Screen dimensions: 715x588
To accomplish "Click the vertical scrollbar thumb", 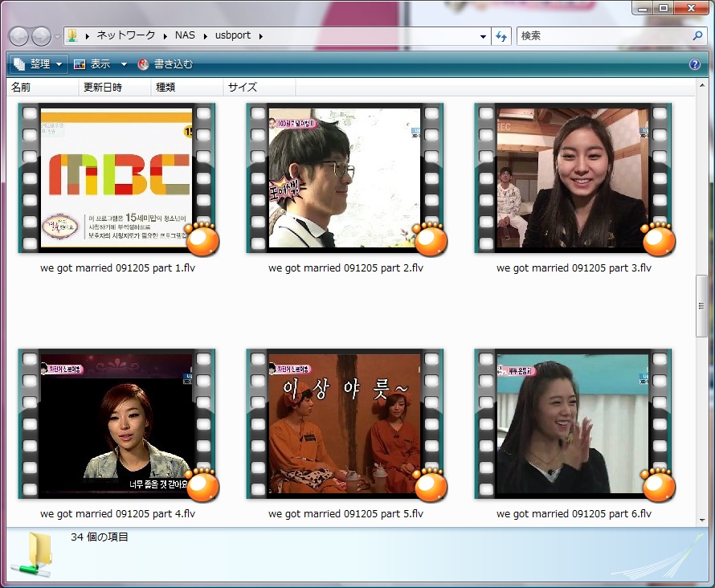I will [702, 306].
